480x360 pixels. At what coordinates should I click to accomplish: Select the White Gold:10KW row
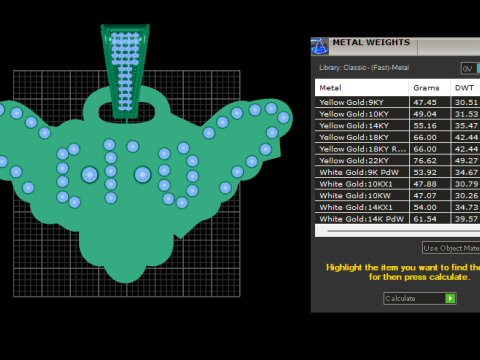pos(397,195)
